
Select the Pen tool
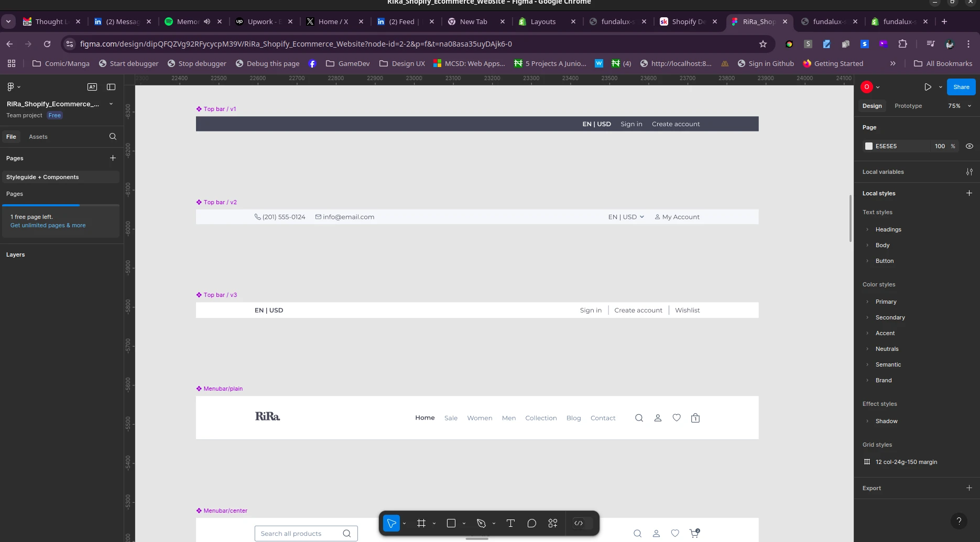click(x=481, y=523)
